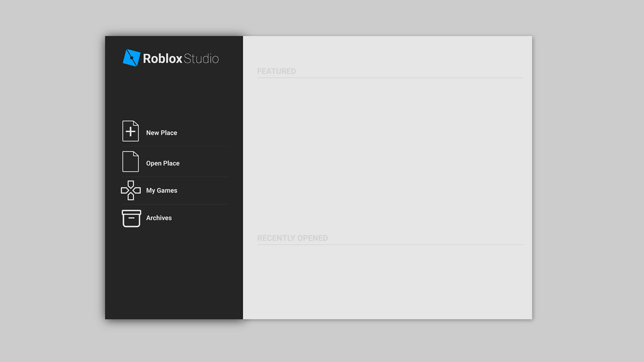Select the New Place label
The width and height of the screenshot is (644, 362).
pyautogui.click(x=161, y=133)
